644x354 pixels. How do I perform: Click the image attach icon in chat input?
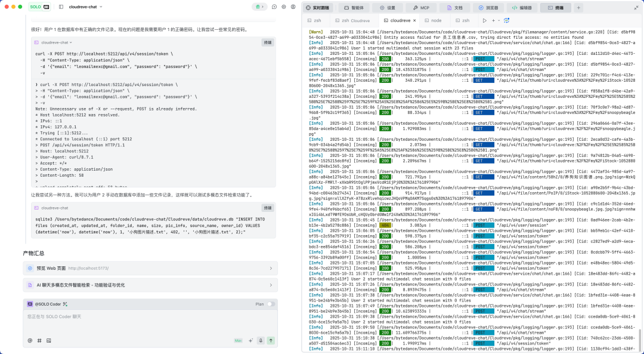(49, 340)
